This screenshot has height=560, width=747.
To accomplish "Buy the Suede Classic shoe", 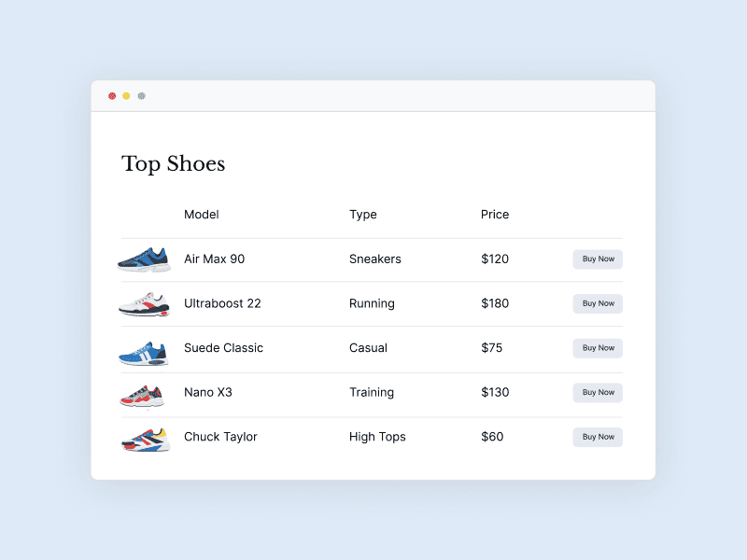I will [x=598, y=348].
